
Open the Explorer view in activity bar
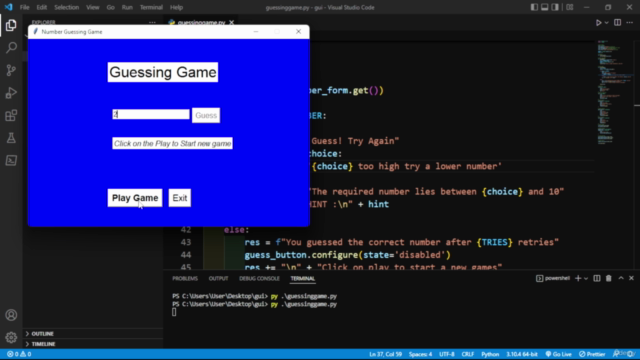pyautogui.click(x=11, y=25)
